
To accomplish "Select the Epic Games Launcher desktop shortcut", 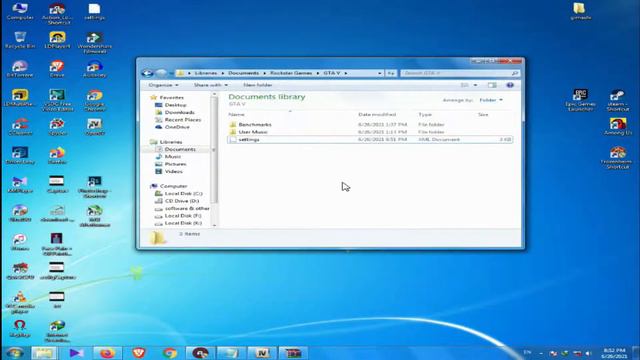I will [x=580, y=100].
